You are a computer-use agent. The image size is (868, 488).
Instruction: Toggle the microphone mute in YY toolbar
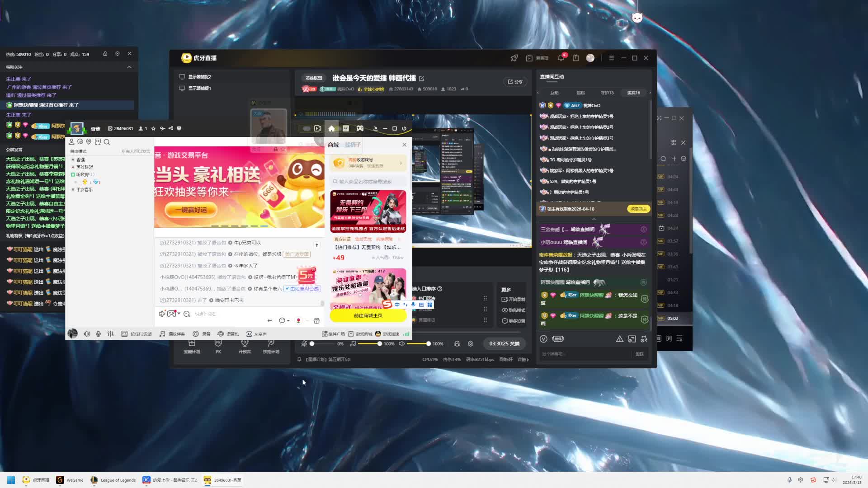[x=98, y=334]
